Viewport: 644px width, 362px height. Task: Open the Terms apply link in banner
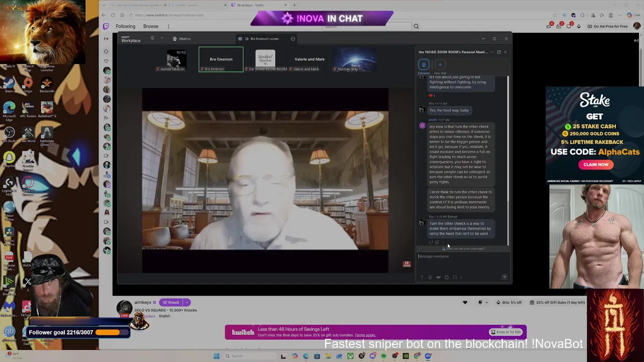tap(365, 335)
